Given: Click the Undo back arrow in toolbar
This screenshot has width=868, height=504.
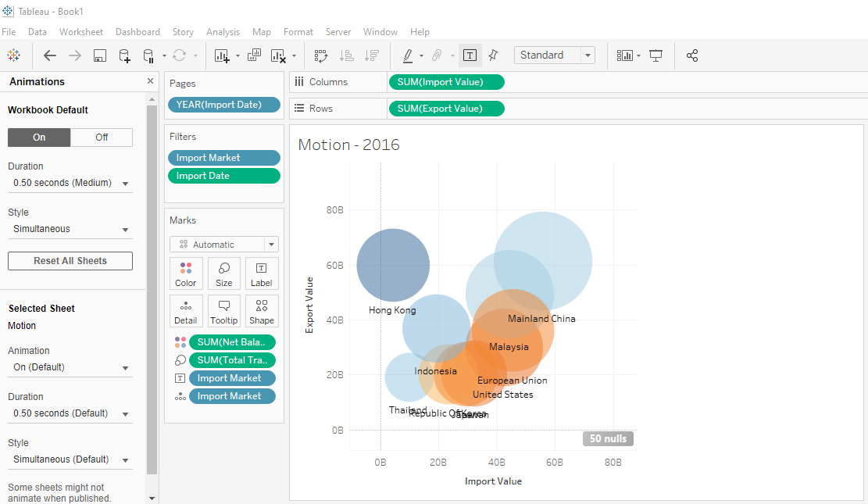Looking at the screenshot, I should coord(50,55).
